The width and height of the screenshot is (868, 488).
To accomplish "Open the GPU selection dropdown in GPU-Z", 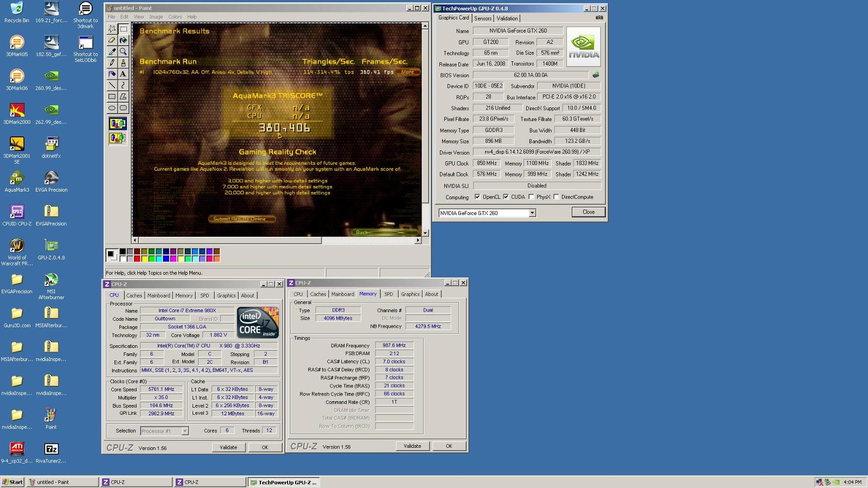I will pyautogui.click(x=532, y=213).
